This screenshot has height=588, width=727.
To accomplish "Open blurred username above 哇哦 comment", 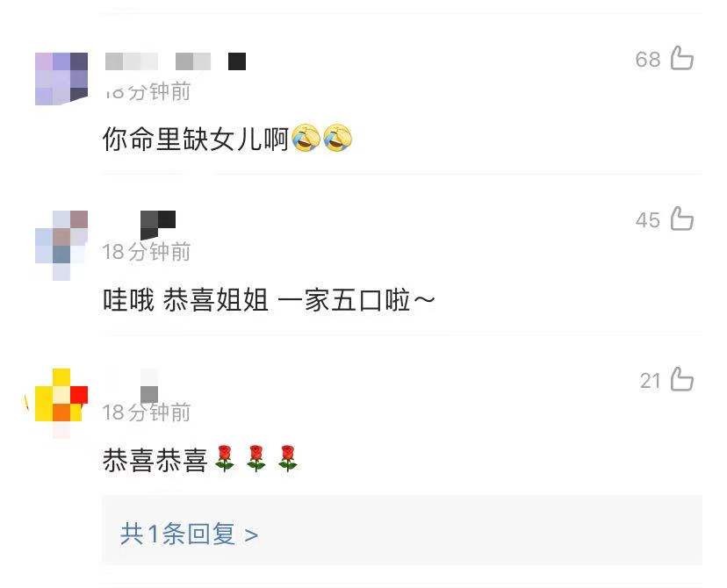I will (158, 225).
